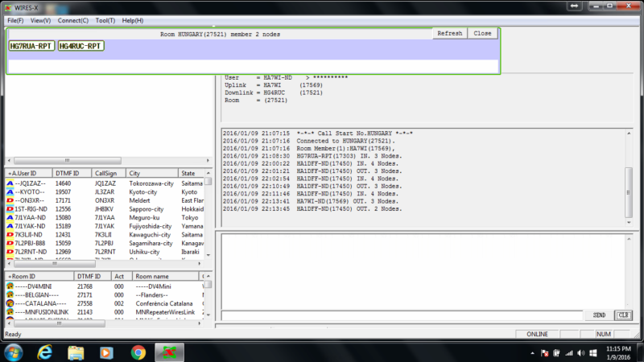Click the room icon beside ----CATALANA----

pyautogui.click(x=10, y=303)
